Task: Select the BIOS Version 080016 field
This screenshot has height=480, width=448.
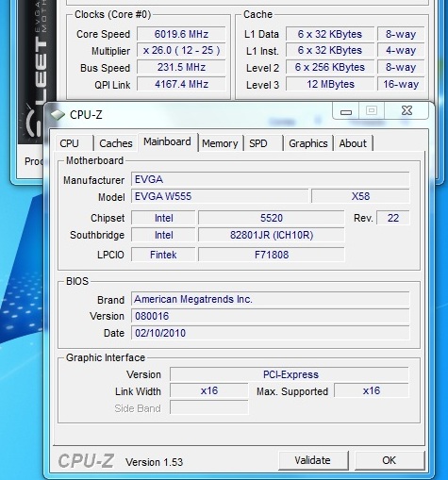Action: pyautogui.click(x=271, y=316)
